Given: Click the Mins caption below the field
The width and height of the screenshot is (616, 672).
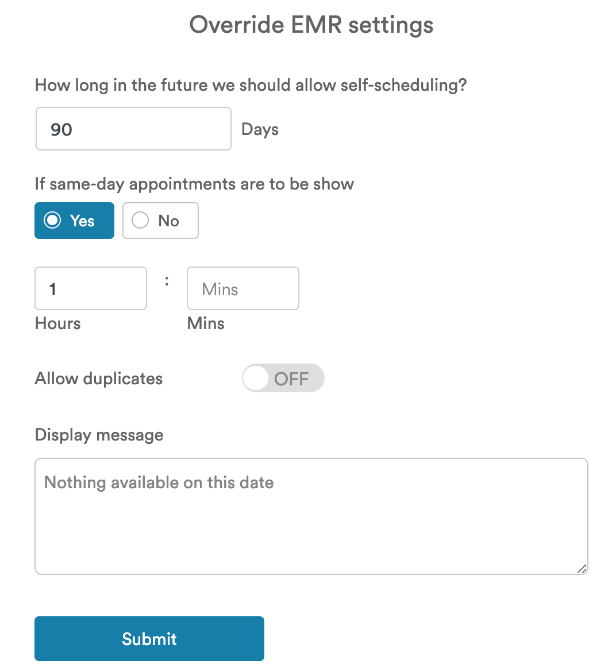Looking at the screenshot, I should pyautogui.click(x=206, y=323).
